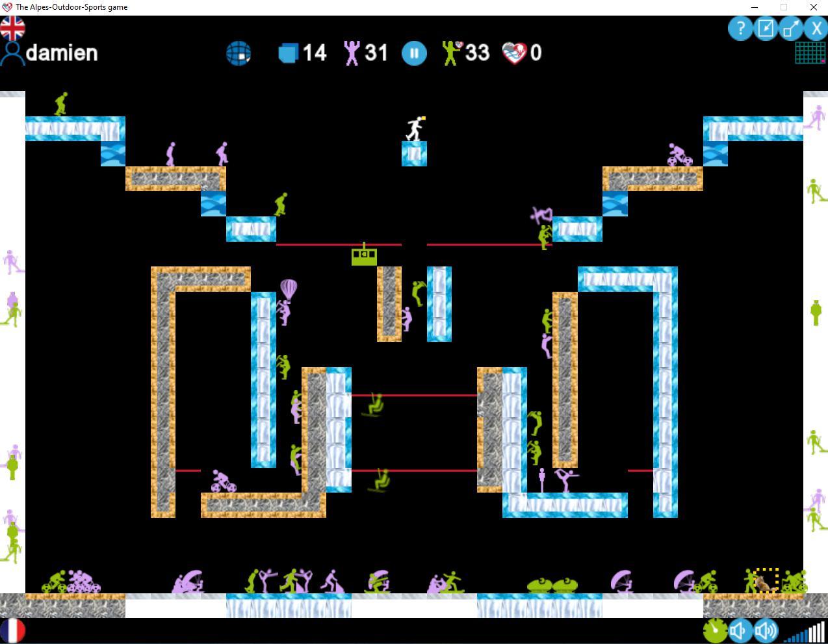This screenshot has width=828, height=644.
Task: Adjust the volume level bars
Action: point(805,631)
